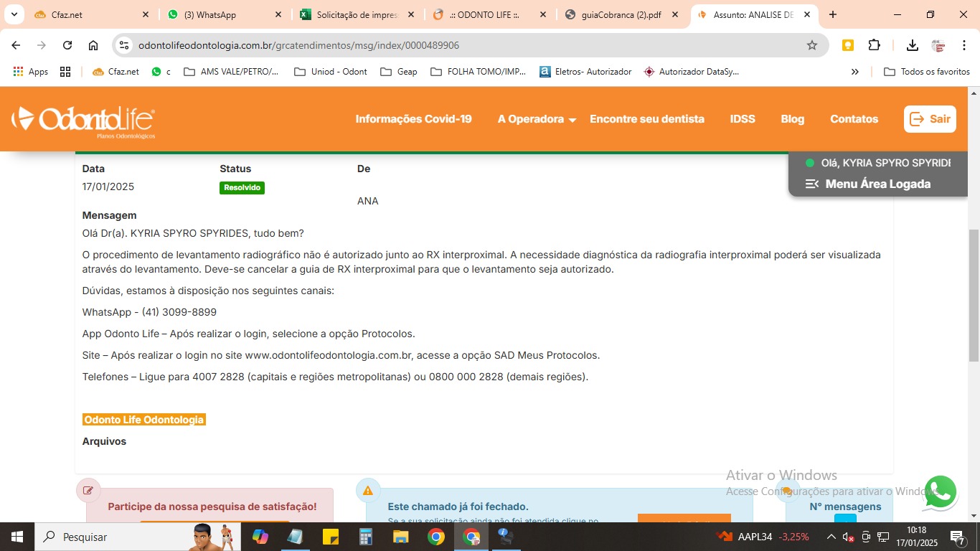Click the Odonto Life Odontologia signature text

pyautogui.click(x=144, y=420)
